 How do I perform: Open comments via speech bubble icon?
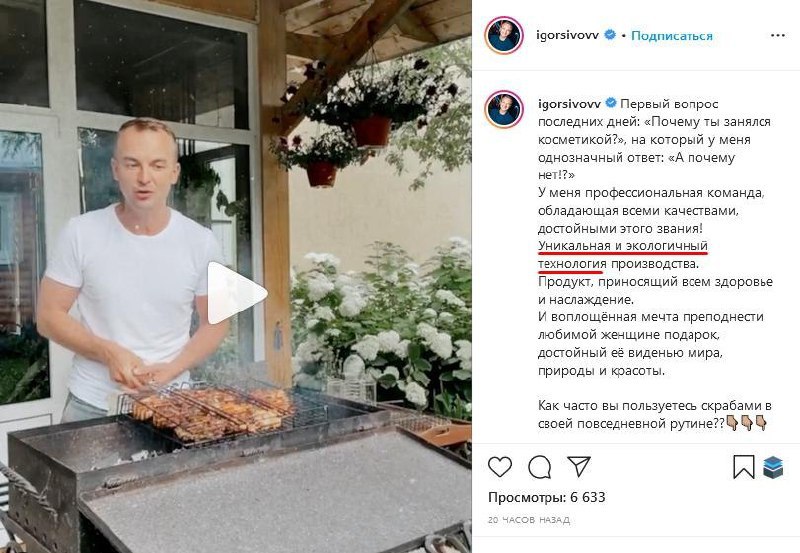(x=539, y=466)
